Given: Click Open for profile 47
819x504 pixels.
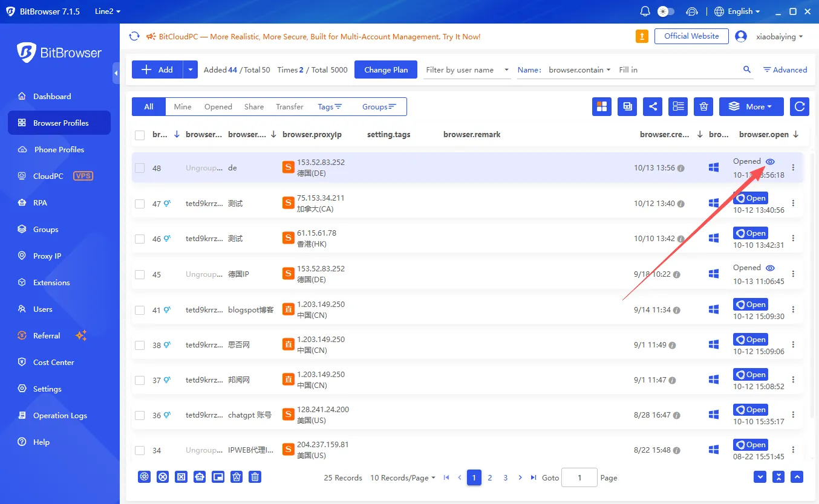Looking at the screenshot, I should coord(751,198).
